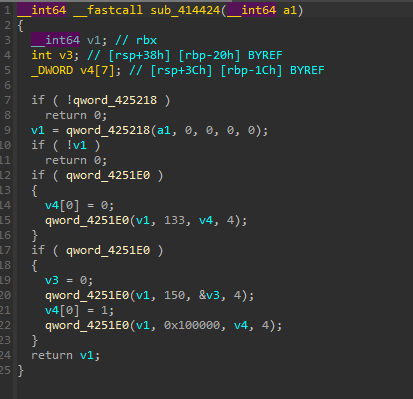Click line number 9 in the gutter

pyautogui.click(x=7, y=130)
